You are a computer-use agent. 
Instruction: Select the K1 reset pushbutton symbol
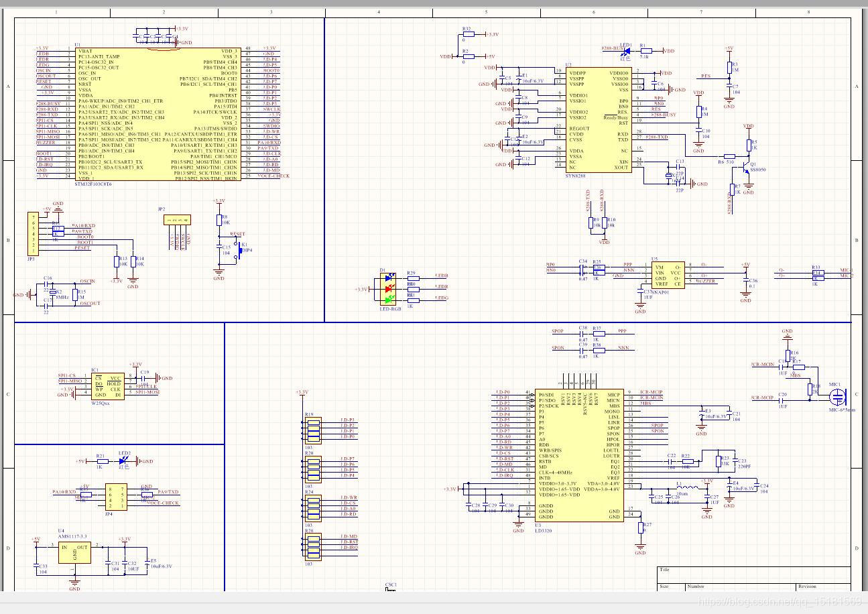tap(238, 251)
